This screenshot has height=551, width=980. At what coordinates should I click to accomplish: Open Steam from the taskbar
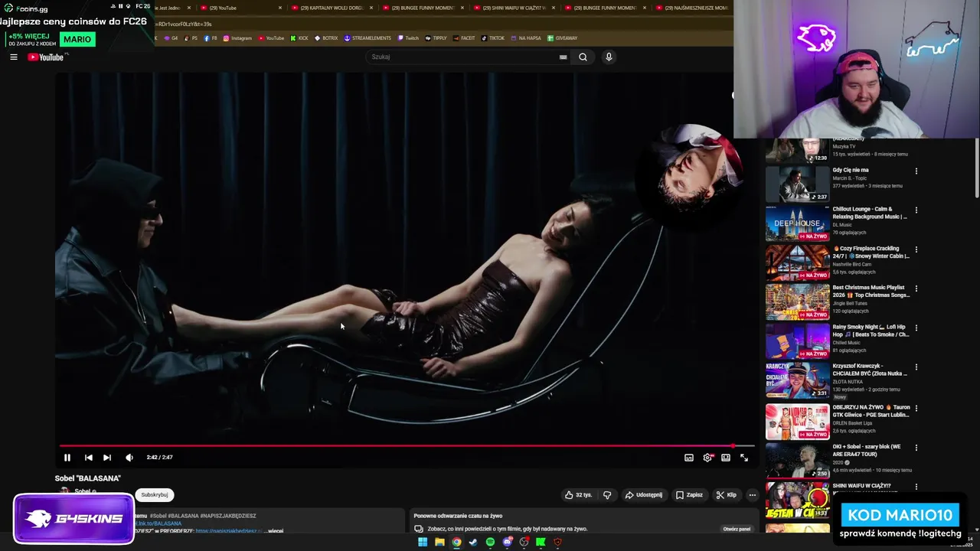[473, 543]
